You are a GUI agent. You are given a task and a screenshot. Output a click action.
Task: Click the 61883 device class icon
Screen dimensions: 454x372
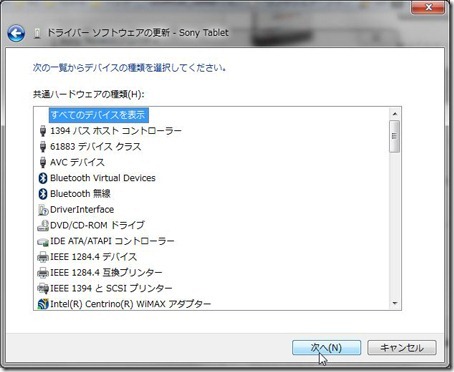point(43,146)
